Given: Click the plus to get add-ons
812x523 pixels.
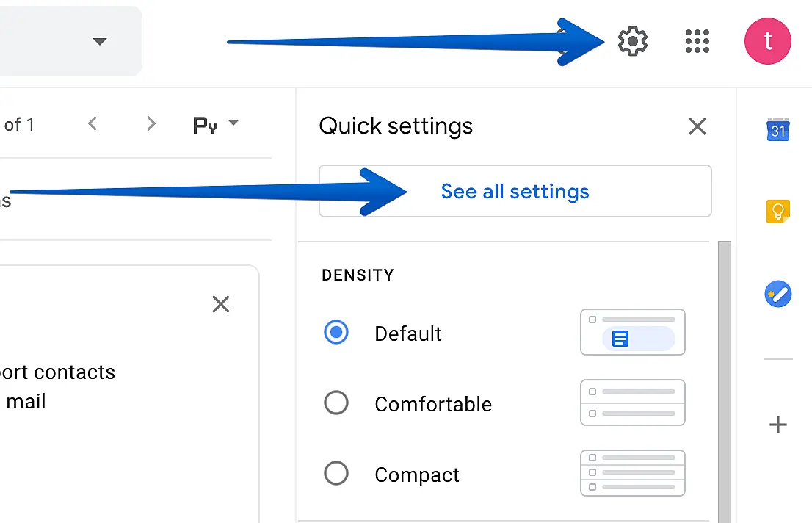Looking at the screenshot, I should pos(777,425).
